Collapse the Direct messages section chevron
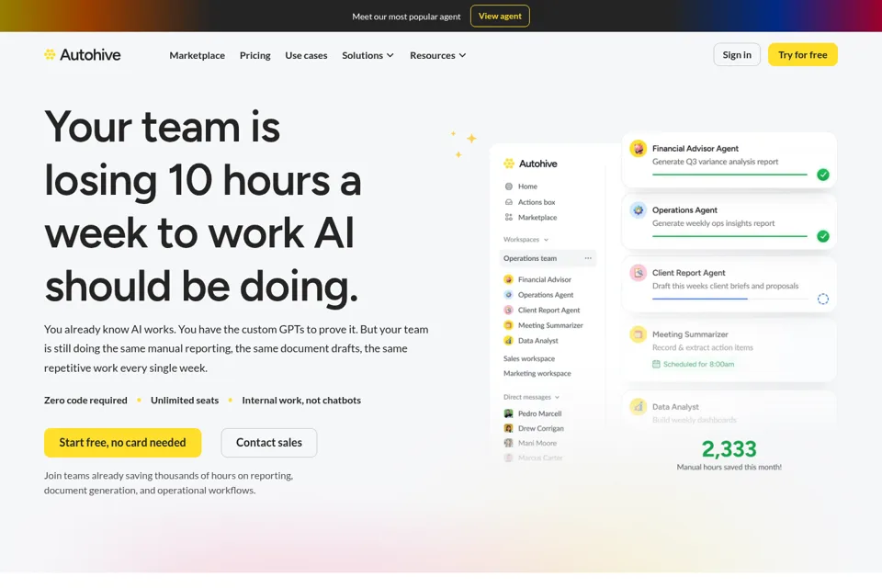 tap(557, 397)
